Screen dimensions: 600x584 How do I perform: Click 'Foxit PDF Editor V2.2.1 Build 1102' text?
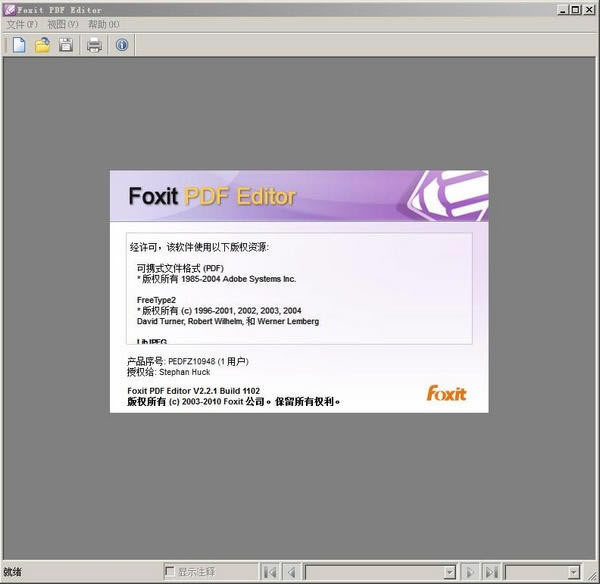194,391
